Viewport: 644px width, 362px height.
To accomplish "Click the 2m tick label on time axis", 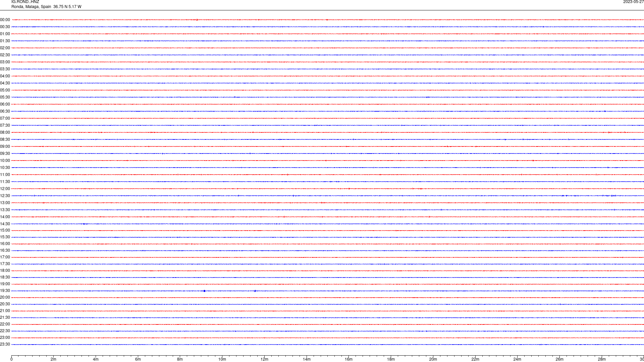I will point(54,359).
